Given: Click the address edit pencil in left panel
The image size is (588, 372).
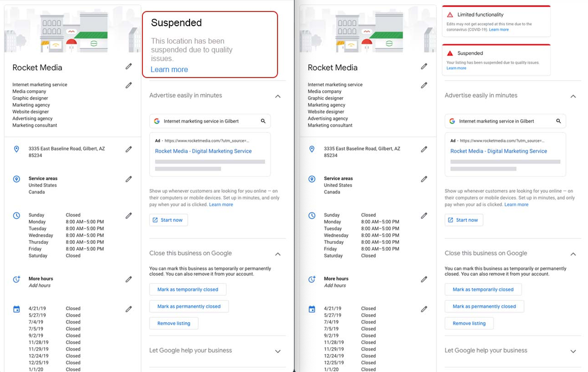Looking at the screenshot, I should [129, 149].
